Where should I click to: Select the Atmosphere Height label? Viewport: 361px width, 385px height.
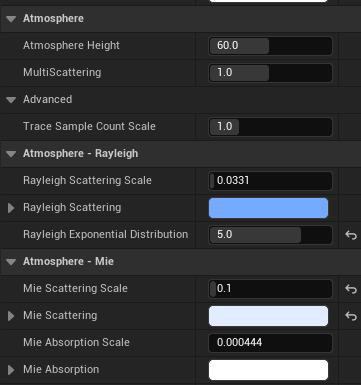coord(71,45)
